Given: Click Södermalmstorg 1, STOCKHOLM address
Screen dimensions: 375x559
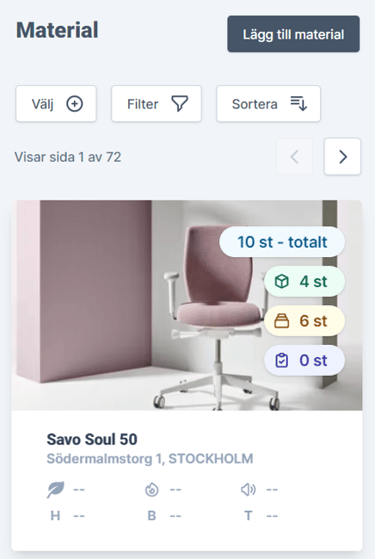Looking at the screenshot, I should tap(150, 458).
